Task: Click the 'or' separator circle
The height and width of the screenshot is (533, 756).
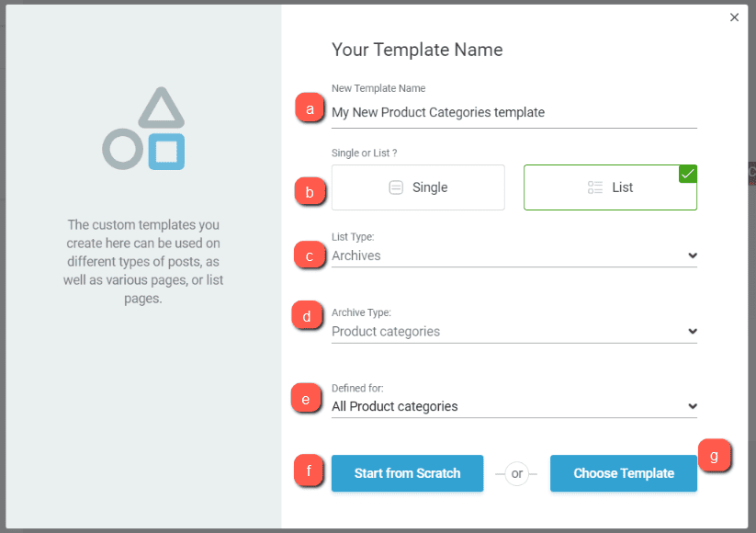Action: [x=516, y=474]
